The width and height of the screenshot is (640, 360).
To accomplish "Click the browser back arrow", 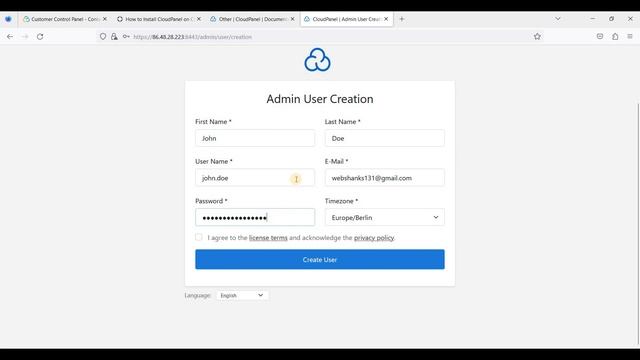I will tap(10, 37).
